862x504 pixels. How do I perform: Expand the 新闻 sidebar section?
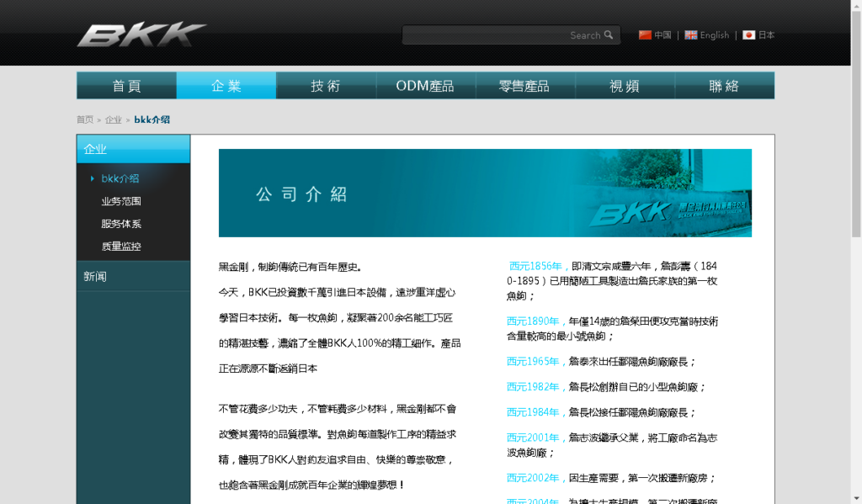click(133, 276)
